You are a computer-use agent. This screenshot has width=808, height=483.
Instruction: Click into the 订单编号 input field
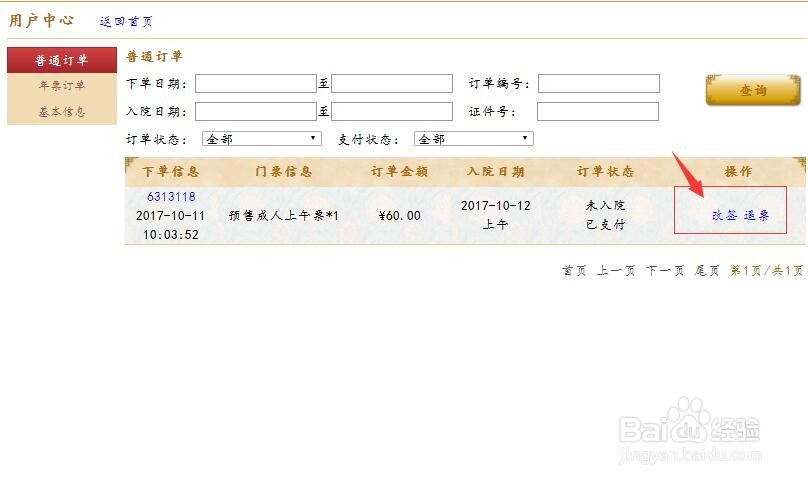click(599, 84)
